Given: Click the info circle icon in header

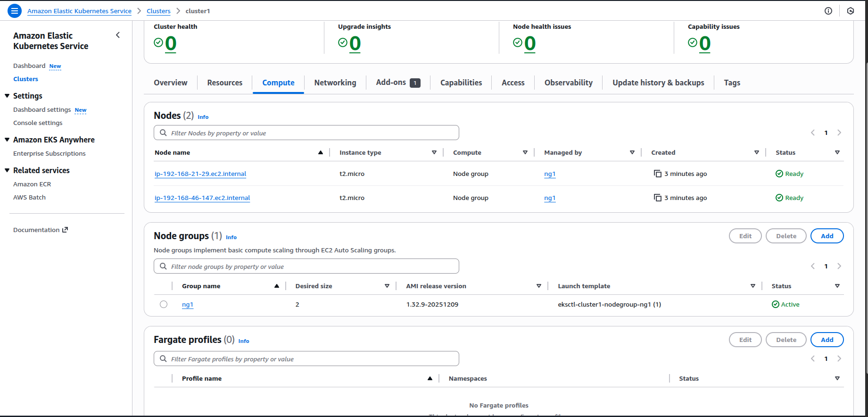Looking at the screenshot, I should click(x=828, y=11).
